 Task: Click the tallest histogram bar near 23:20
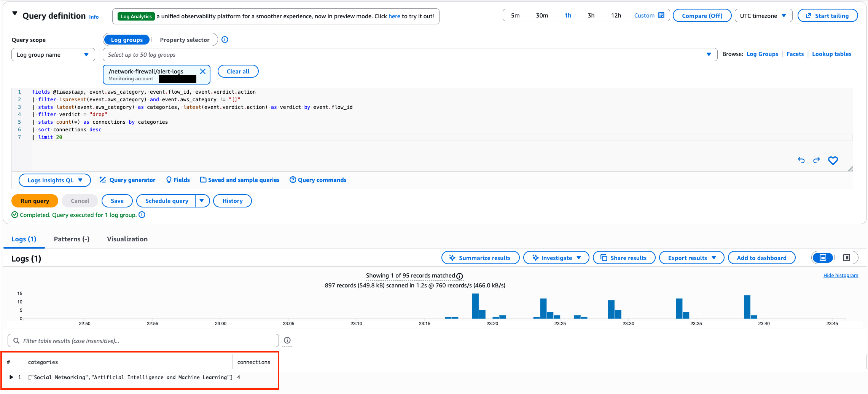point(475,306)
